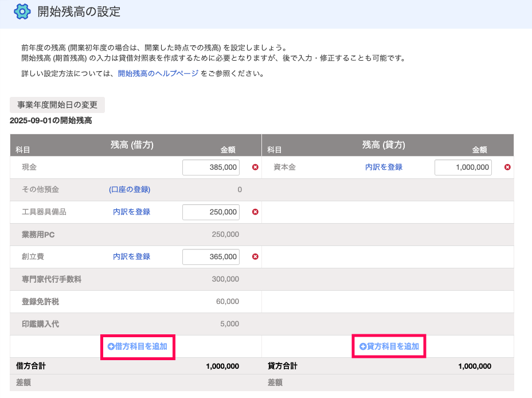
Task: Click the gear icon beside 開始残高の設定
Action: point(22,11)
